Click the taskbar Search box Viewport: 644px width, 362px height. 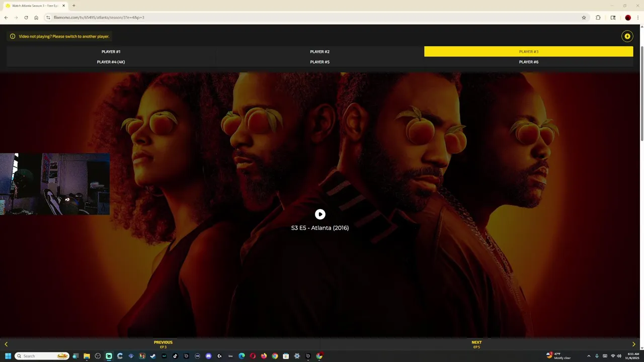[x=42, y=356]
